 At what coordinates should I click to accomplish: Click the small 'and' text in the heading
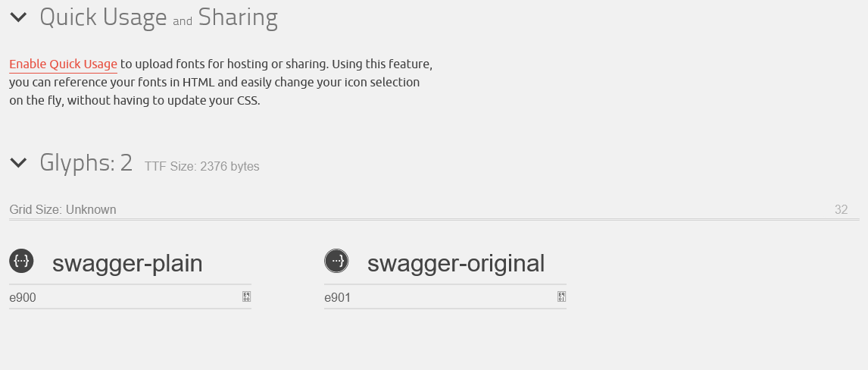(x=183, y=22)
